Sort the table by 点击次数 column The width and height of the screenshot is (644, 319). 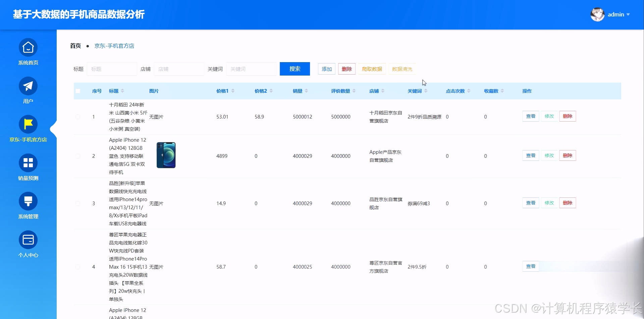pyautogui.click(x=455, y=91)
